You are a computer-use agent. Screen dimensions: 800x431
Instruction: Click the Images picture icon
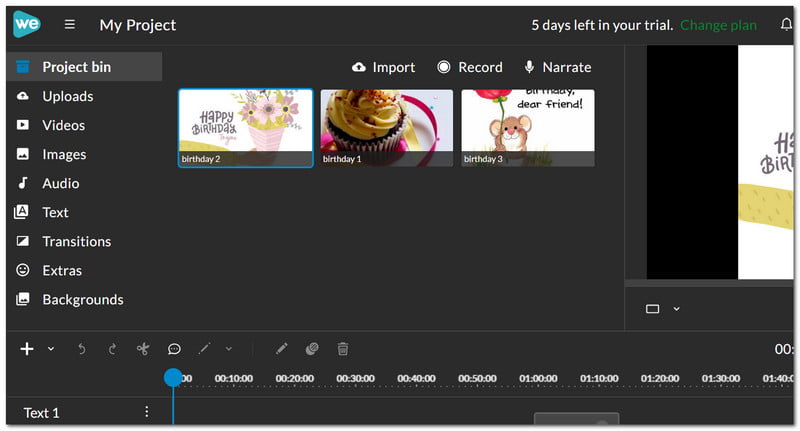(x=22, y=154)
